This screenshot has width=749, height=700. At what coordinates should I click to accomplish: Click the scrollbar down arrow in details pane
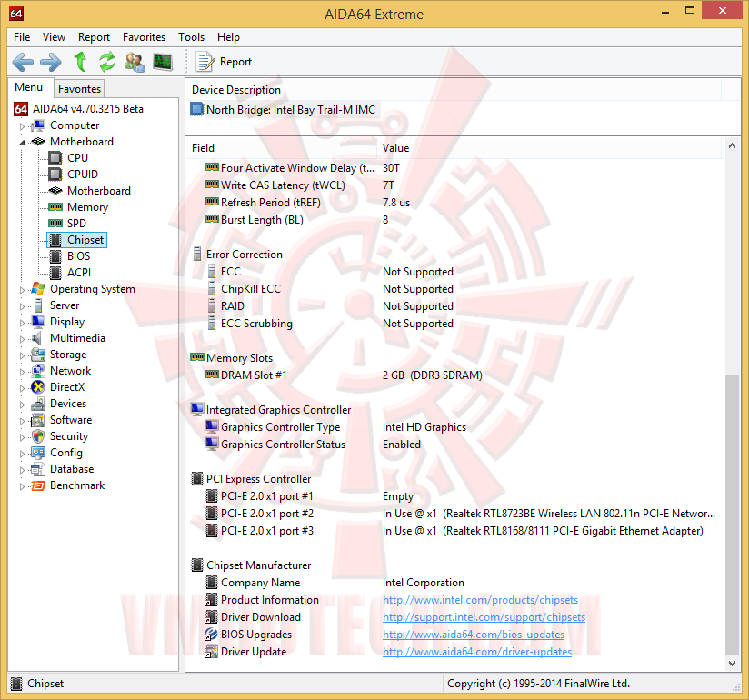click(732, 663)
